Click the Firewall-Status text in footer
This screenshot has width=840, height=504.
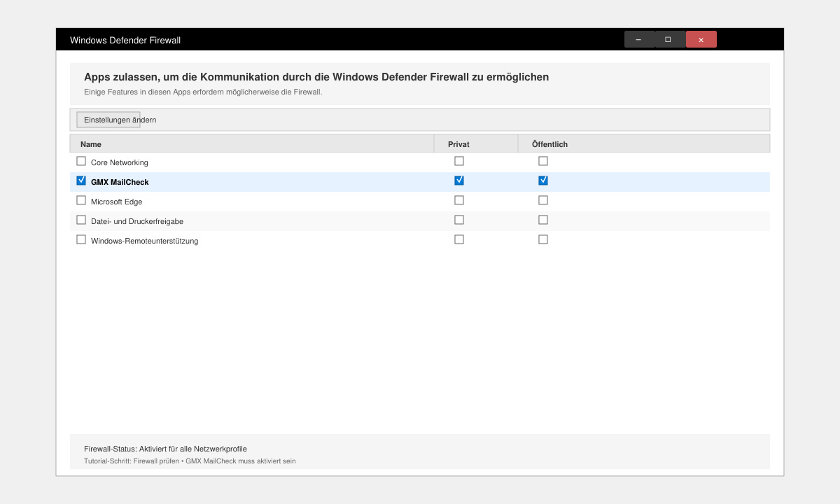point(165,449)
